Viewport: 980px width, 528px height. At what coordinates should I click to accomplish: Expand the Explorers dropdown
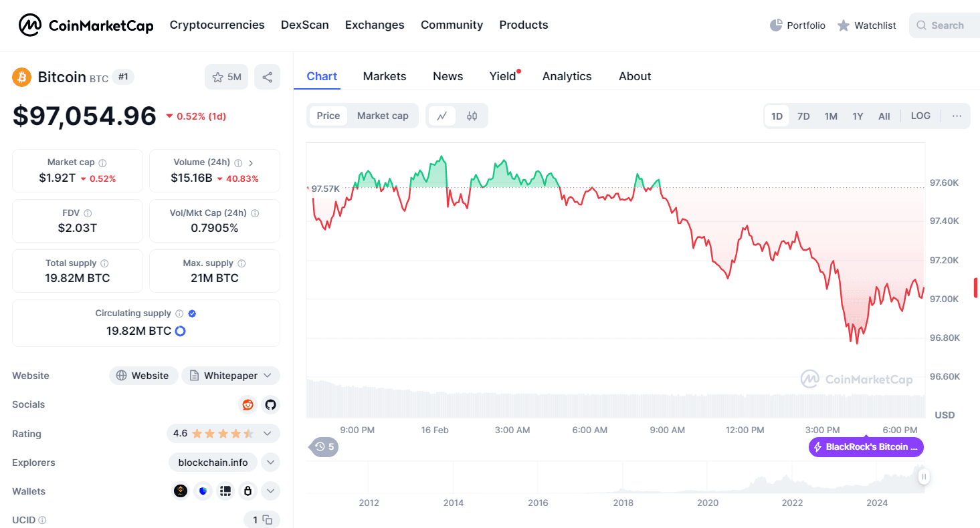[x=270, y=462]
